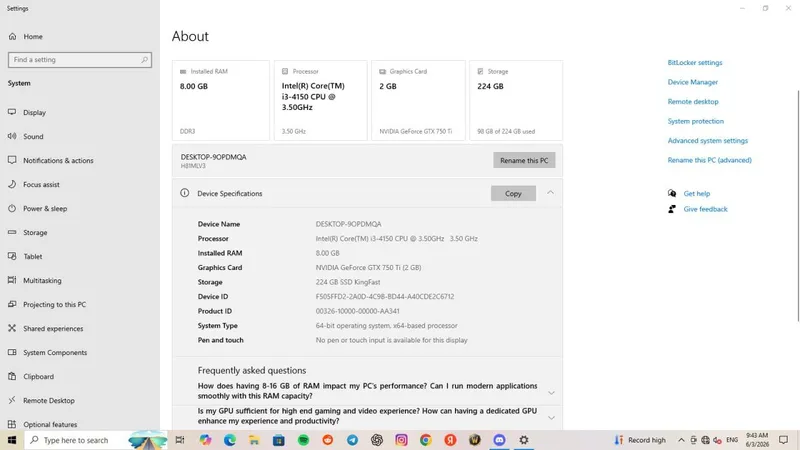Open System protection link
Viewport: 800px width, 450px height.
coord(695,121)
